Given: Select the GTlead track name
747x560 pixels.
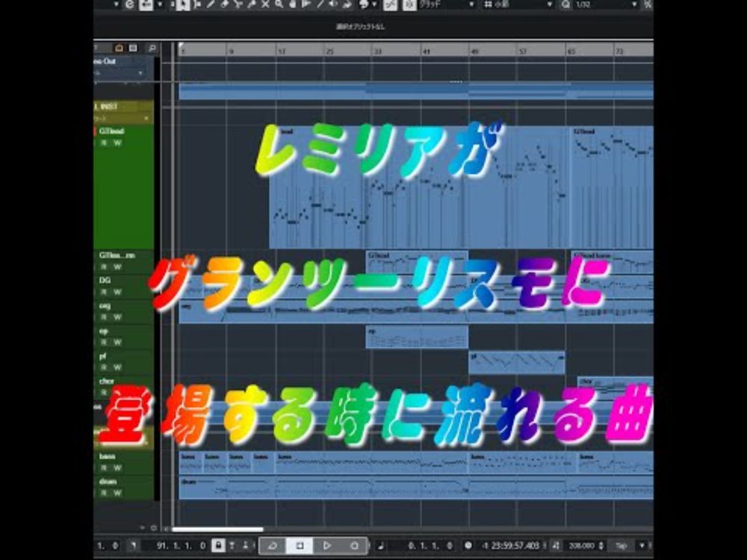Looking at the screenshot, I should (x=112, y=131).
